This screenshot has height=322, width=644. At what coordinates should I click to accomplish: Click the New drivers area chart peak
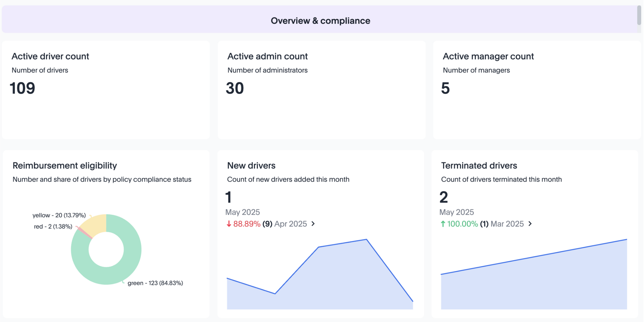click(x=366, y=240)
